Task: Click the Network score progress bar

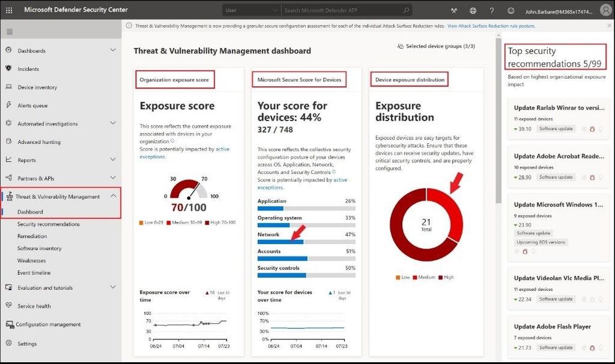Action: click(x=307, y=242)
